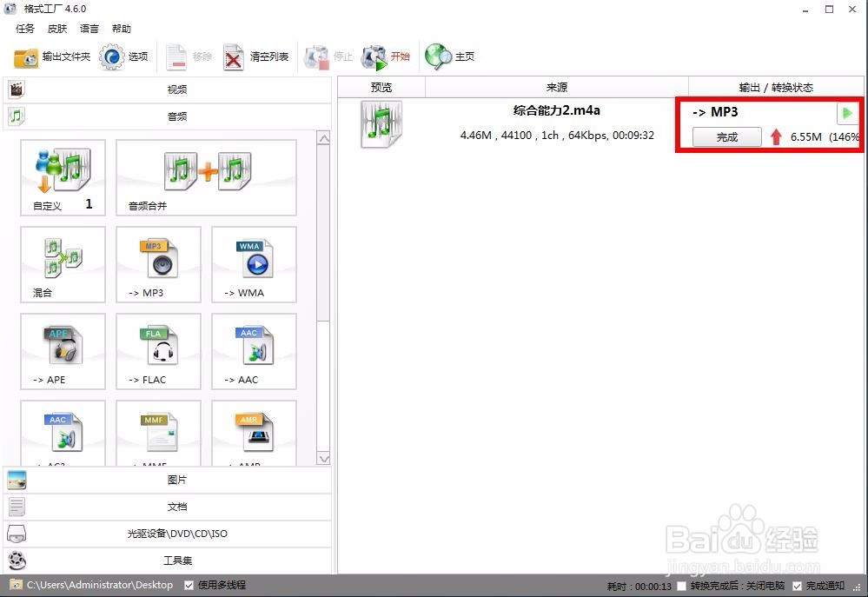Toggle the 完成通知 completion notification checkbox
This screenshot has width=868, height=597.
797,586
